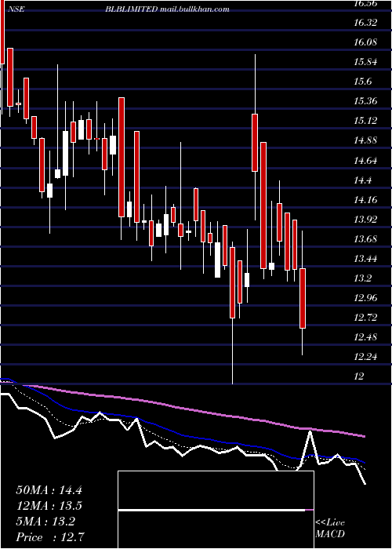Click the last red candlestick body
This screenshot has height=549, width=392.
303,298
